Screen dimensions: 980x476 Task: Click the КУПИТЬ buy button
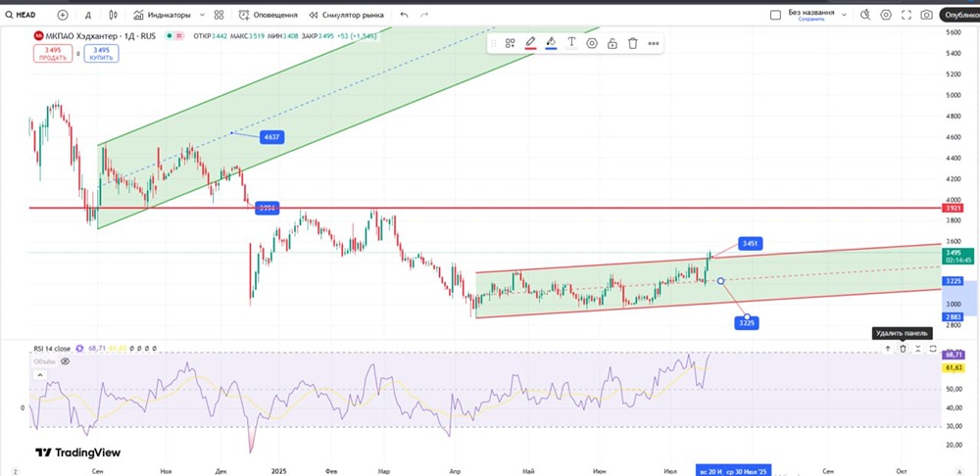[x=101, y=54]
